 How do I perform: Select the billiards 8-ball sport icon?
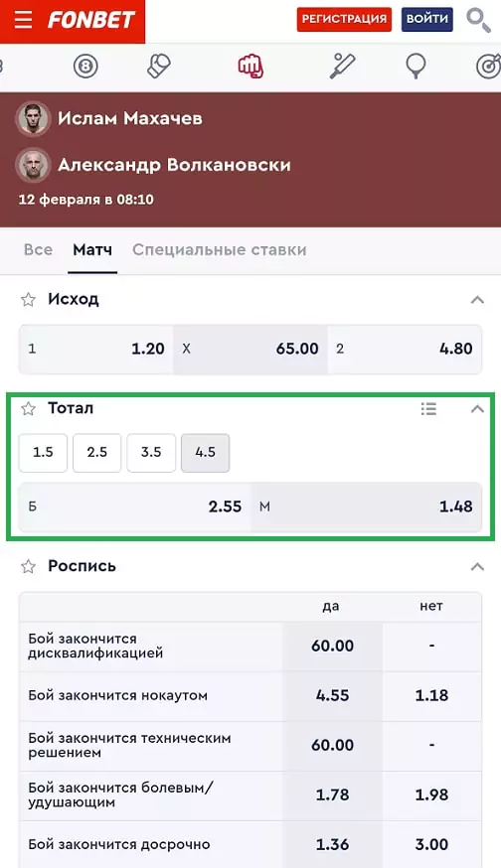(x=85, y=67)
